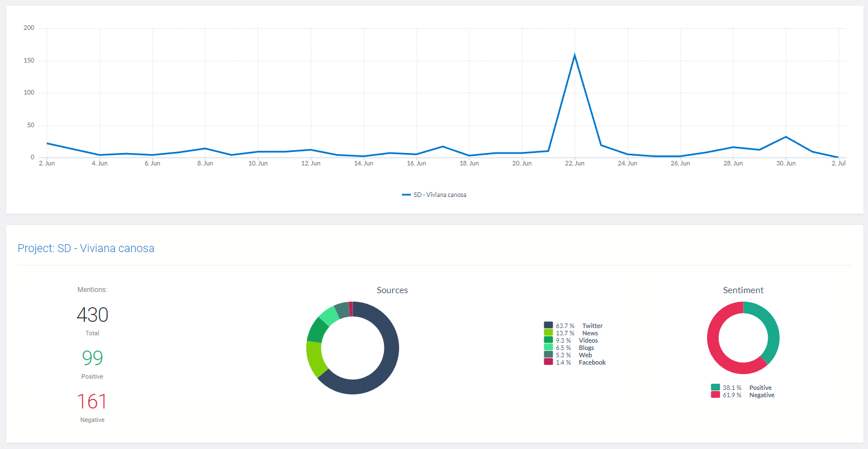The image size is (868, 449).
Task: Click the 63.7 % value in Sources legend
Action: pyautogui.click(x=565, y=326)
